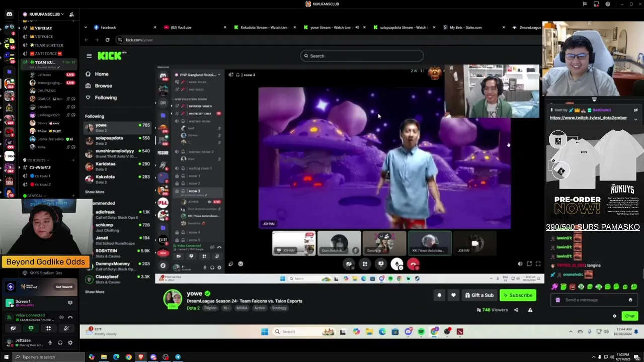
Task: Open sunshinemelodyyy channel in Following list
Action: (x=118, y=153)
